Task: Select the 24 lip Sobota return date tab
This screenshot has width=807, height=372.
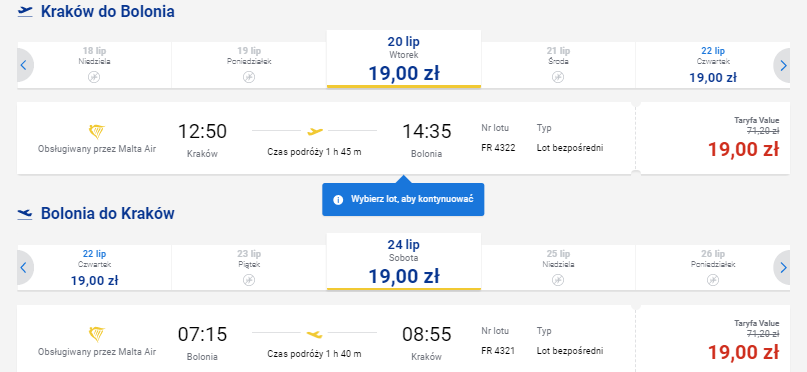Action: click(x=404, y=261)
